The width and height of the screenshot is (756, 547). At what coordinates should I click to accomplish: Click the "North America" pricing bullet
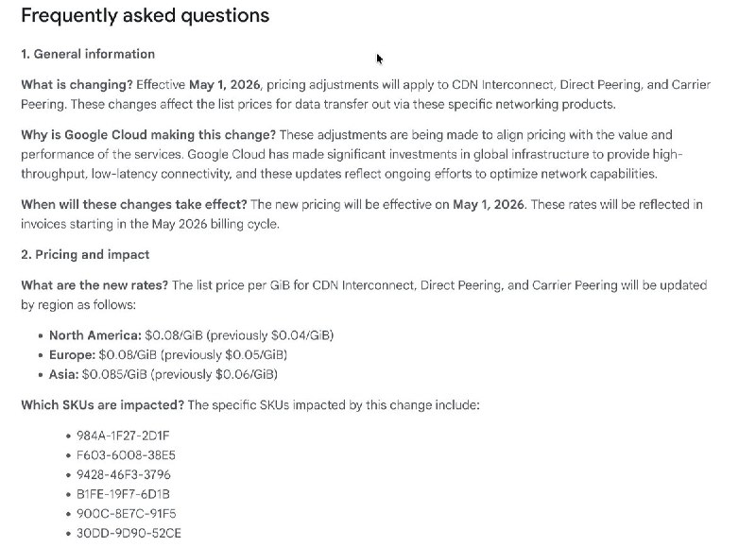94,335
